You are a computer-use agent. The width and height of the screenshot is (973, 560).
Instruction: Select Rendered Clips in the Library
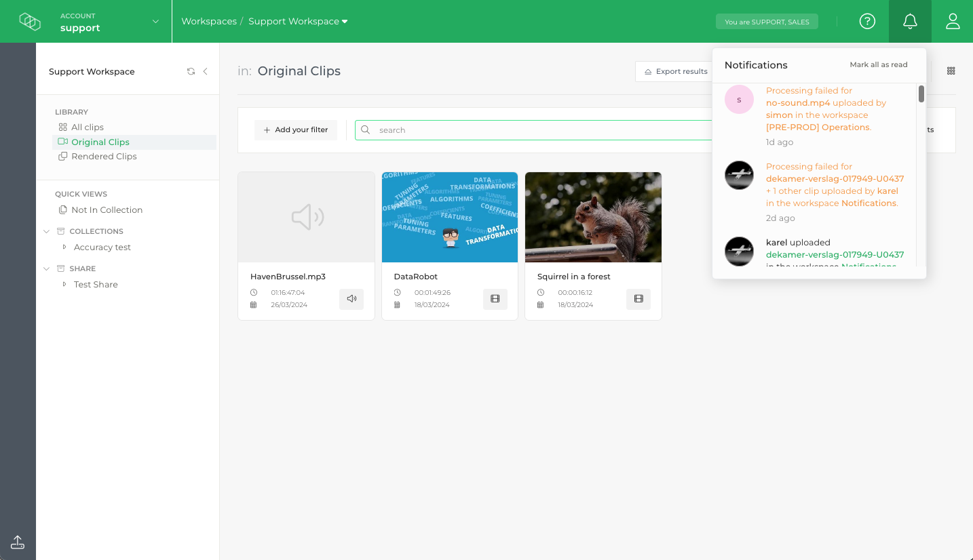tap(104, 156)
